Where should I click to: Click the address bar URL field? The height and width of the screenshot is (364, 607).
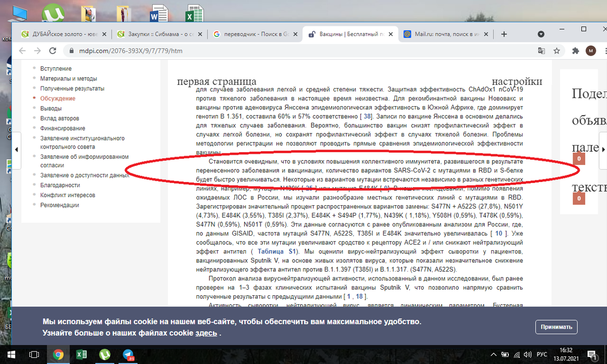(x=303, y=51)
